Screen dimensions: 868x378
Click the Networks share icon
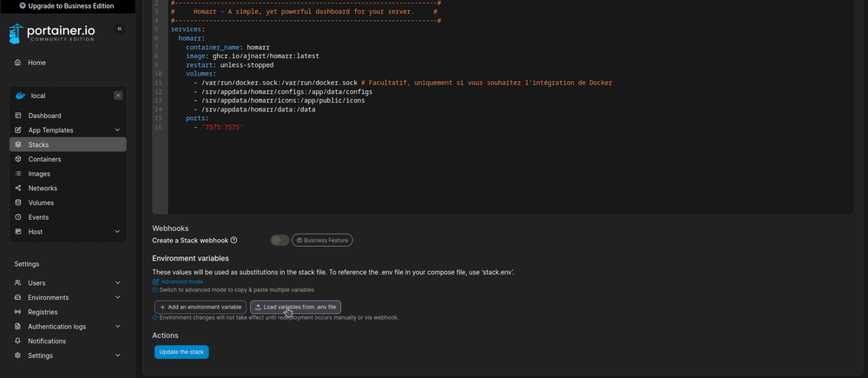(x=18, y=188)
